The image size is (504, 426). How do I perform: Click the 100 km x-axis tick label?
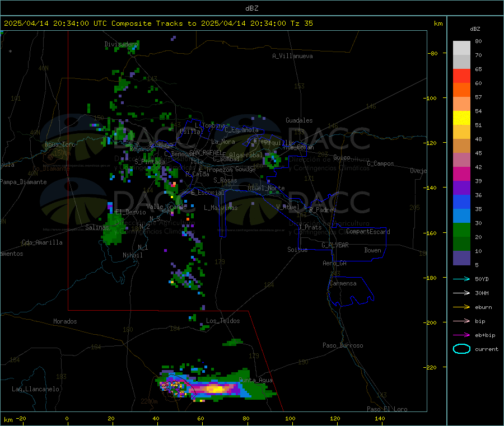pos(290,418)
